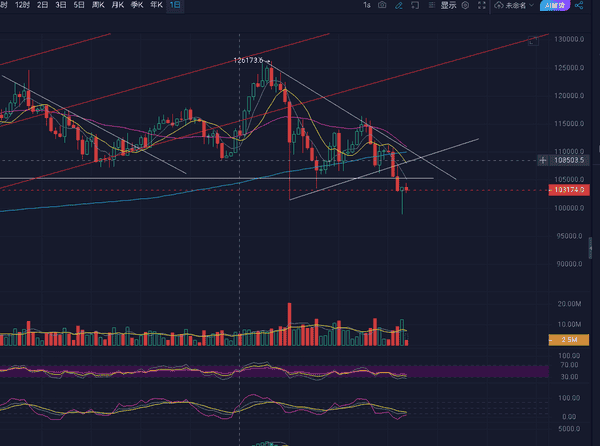Select the 月K timeframe tab
The image size is (600, 446).
(118, 6)
